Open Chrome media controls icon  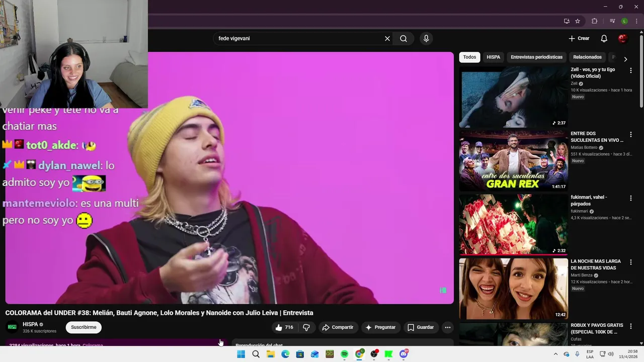point(612,21)
